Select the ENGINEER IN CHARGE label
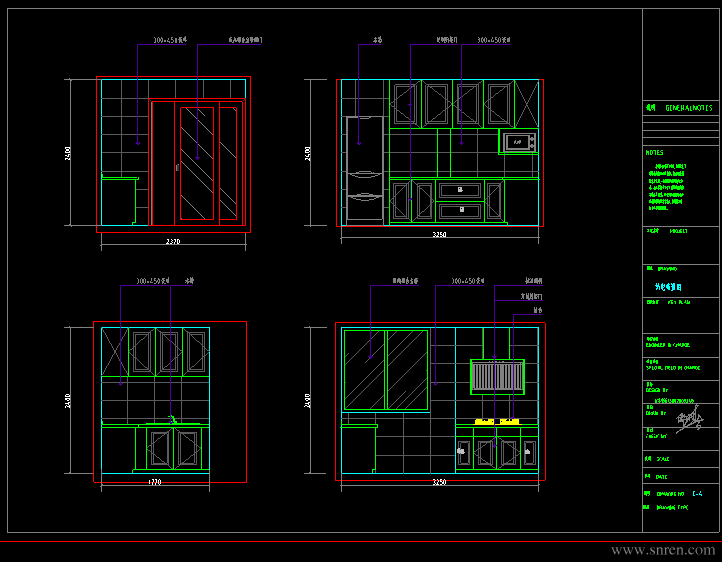Viewport: 722px width, 562px height. tap(668, 345)
